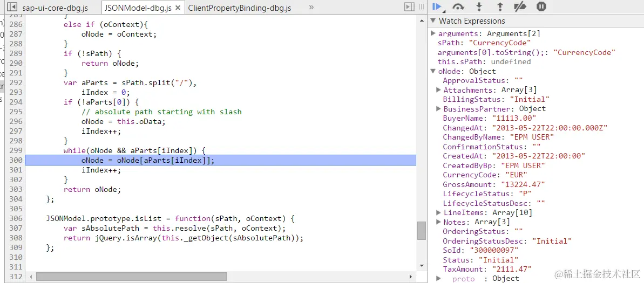Step into next function call
This screenshot has width=644, height=283.
pyautogui.click(x=479, y=6)
